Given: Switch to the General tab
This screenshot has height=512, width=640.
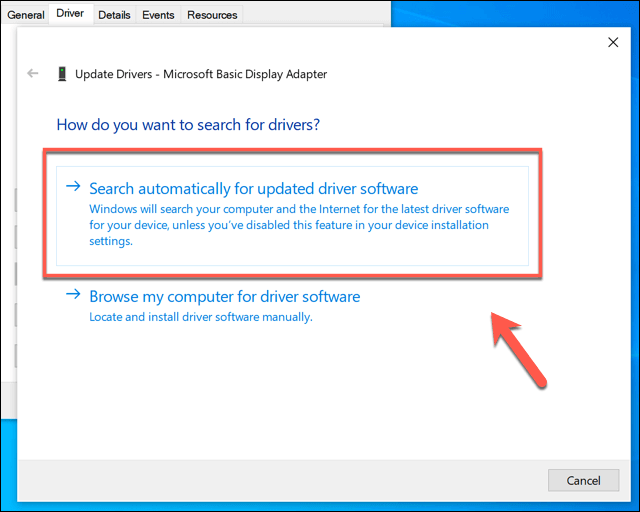Looking at the screenshot, I should point(26,15).
